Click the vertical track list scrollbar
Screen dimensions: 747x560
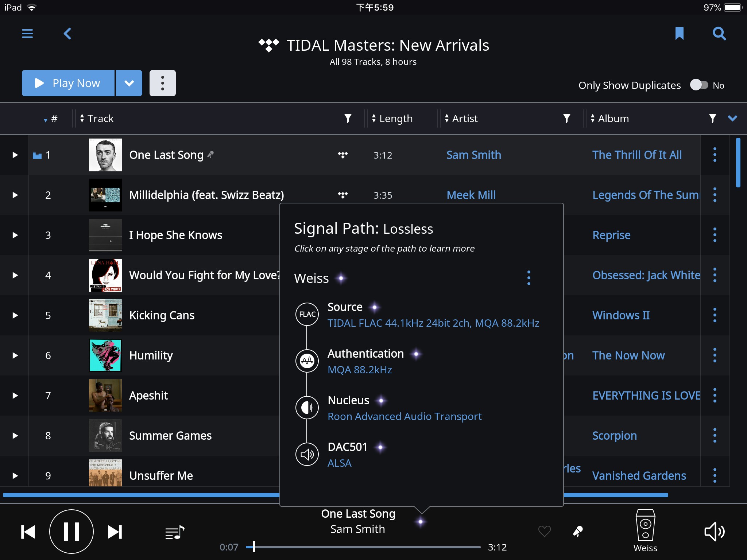coord(738,162)
